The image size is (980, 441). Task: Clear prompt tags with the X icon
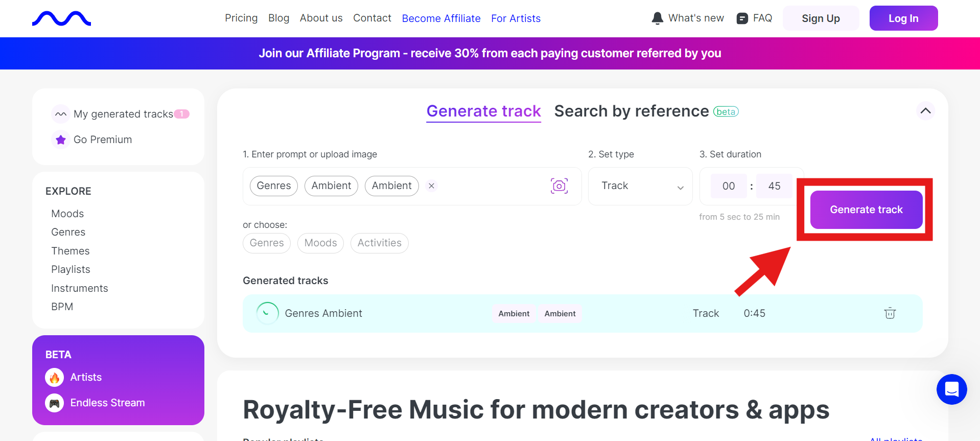[432, 186]
